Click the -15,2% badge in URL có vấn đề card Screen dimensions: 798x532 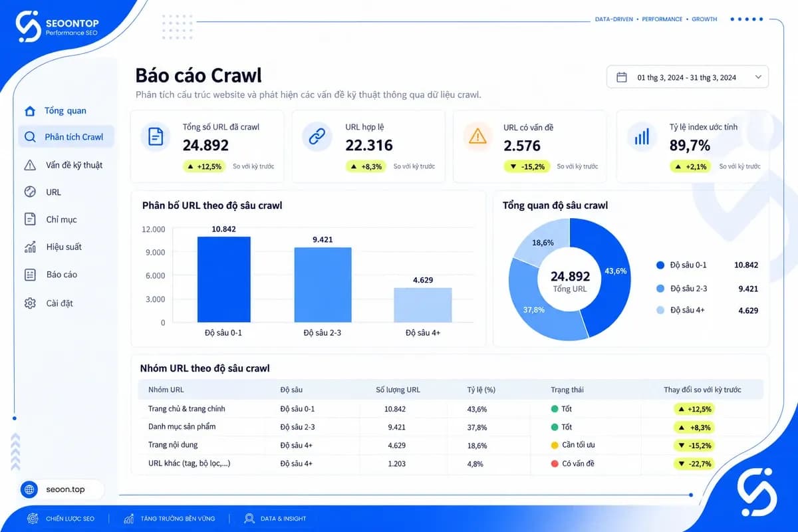pyautogui.click(x=527, y=166)
